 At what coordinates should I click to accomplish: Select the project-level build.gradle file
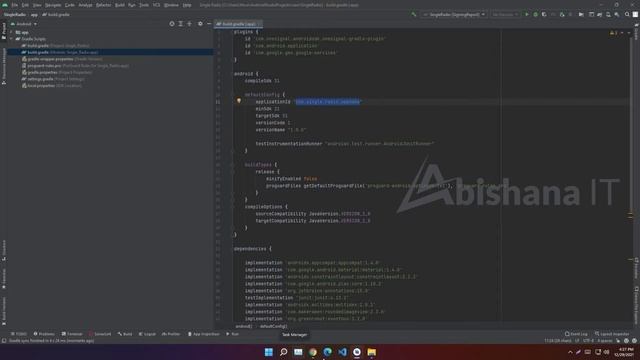click(x=56, y=46)
